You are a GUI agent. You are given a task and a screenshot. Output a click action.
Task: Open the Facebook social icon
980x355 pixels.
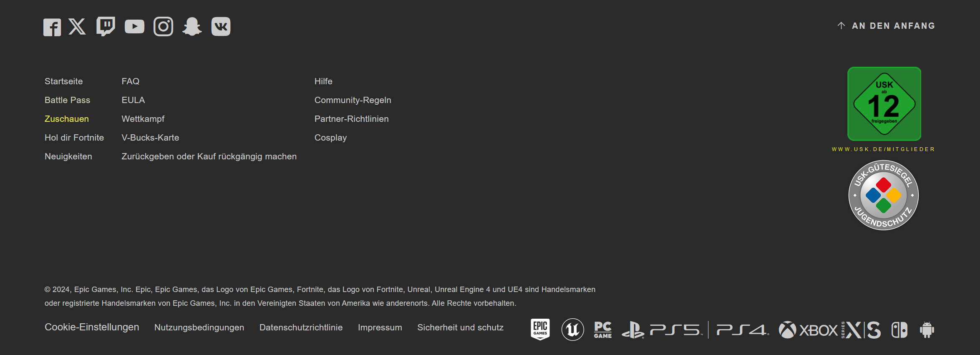point(52,27)
